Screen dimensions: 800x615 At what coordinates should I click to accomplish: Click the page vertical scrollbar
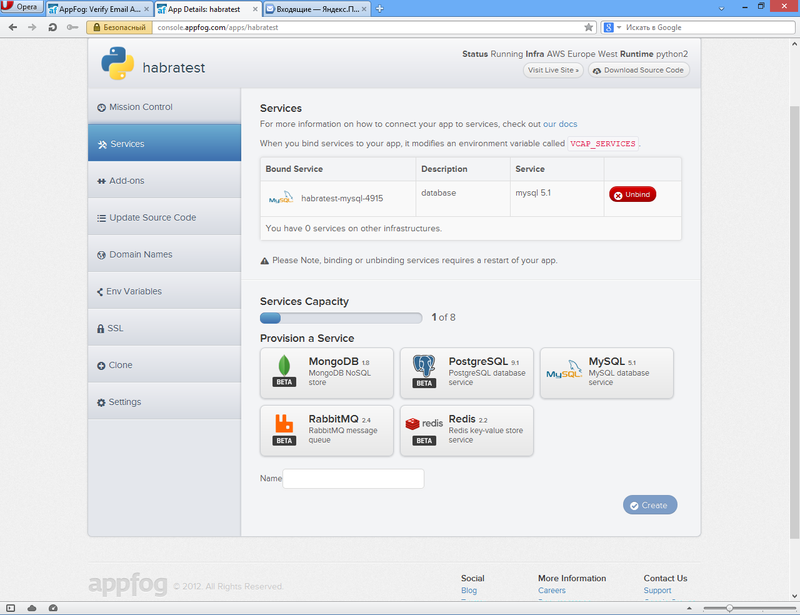794,322
